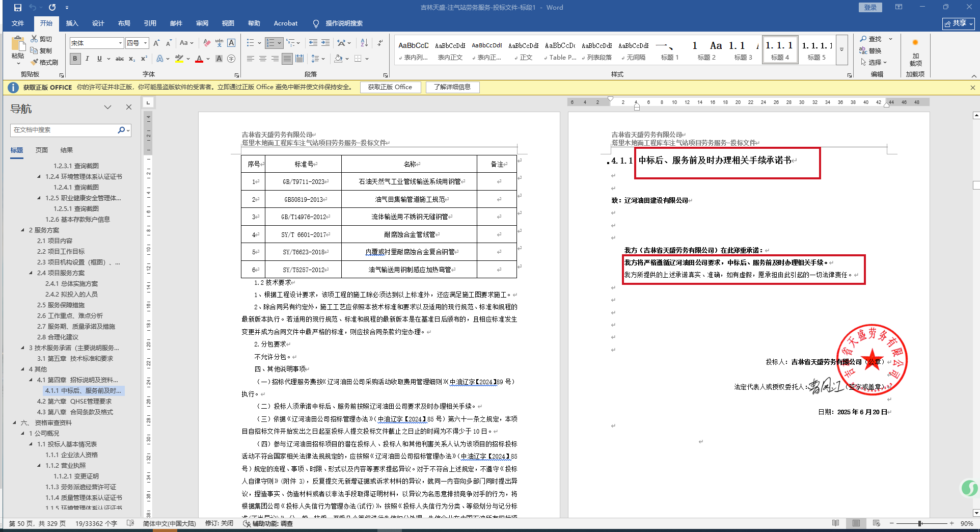This screenshot has height=532, width=980.
Task: Click the 获取正版 Office button
Action: point(390,87)
